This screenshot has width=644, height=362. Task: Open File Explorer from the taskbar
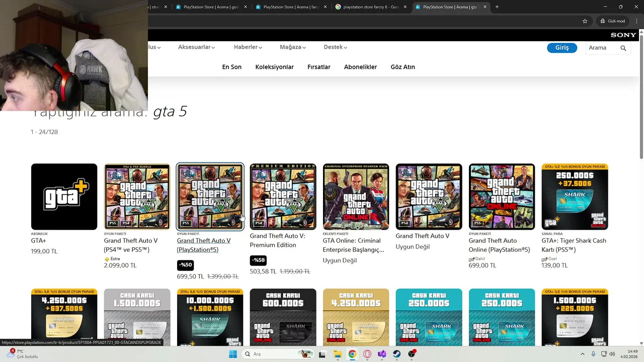(x=337, y=354)
